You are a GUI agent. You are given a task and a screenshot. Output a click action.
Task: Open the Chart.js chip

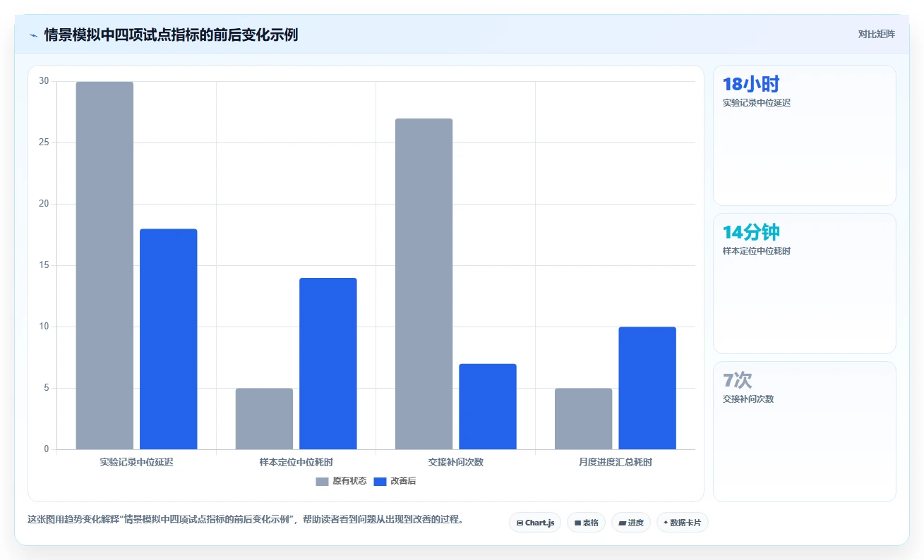point(535,523)
